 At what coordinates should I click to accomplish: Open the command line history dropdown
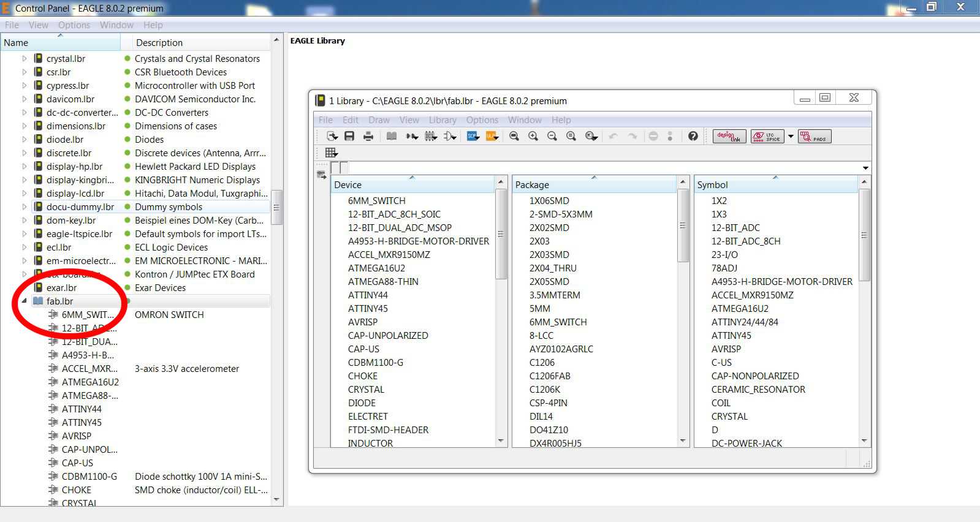(x=865, y=168)
